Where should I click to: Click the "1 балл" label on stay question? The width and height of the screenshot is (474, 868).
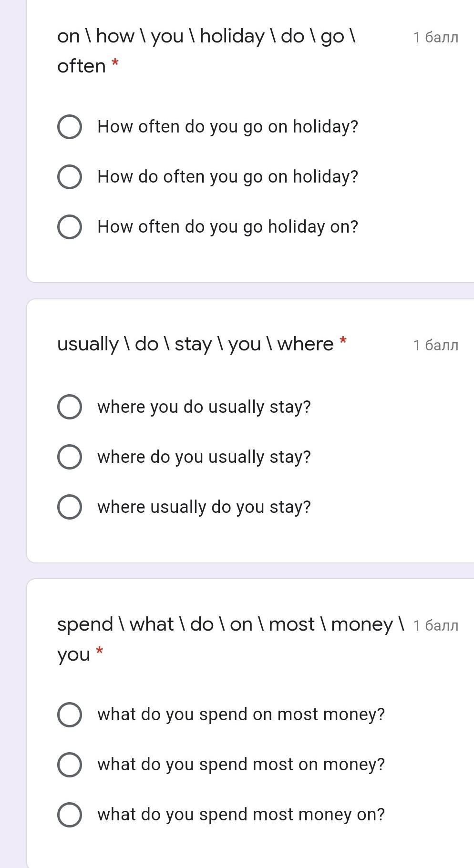pos(435,345)
